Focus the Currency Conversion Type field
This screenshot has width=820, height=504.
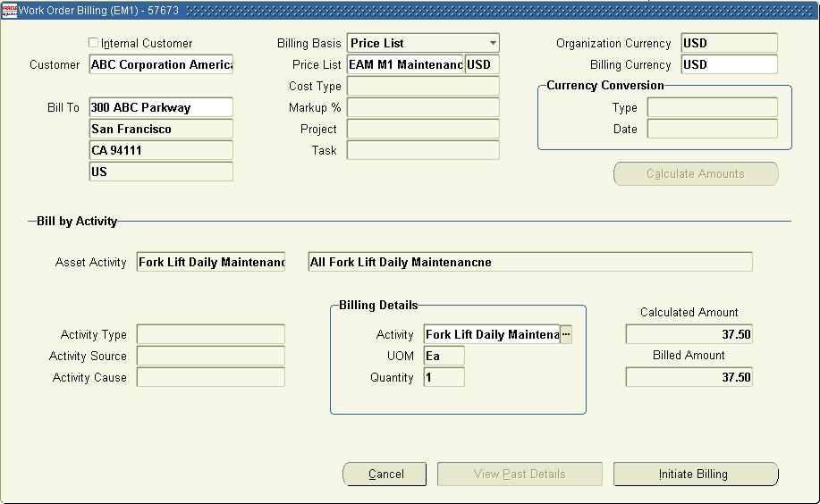point(713,107)
